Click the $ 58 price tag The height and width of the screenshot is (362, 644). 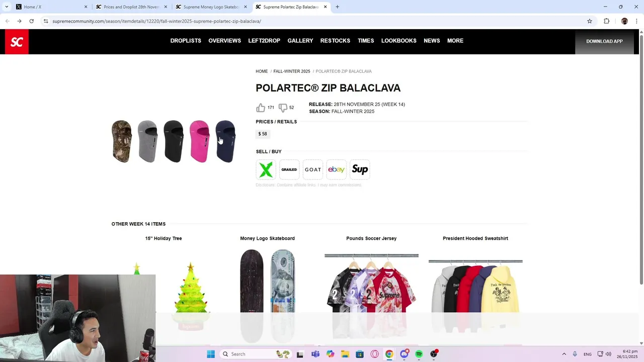[x=263, y=134]
